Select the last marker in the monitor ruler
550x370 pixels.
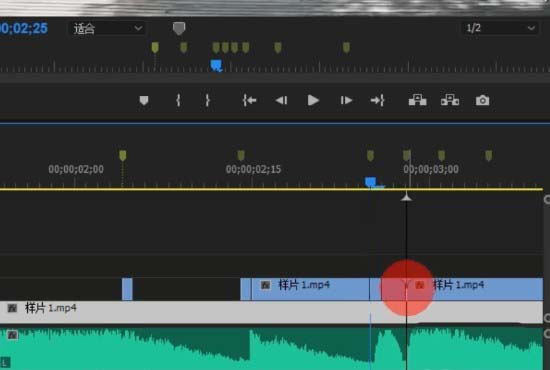tap(346, 47)
